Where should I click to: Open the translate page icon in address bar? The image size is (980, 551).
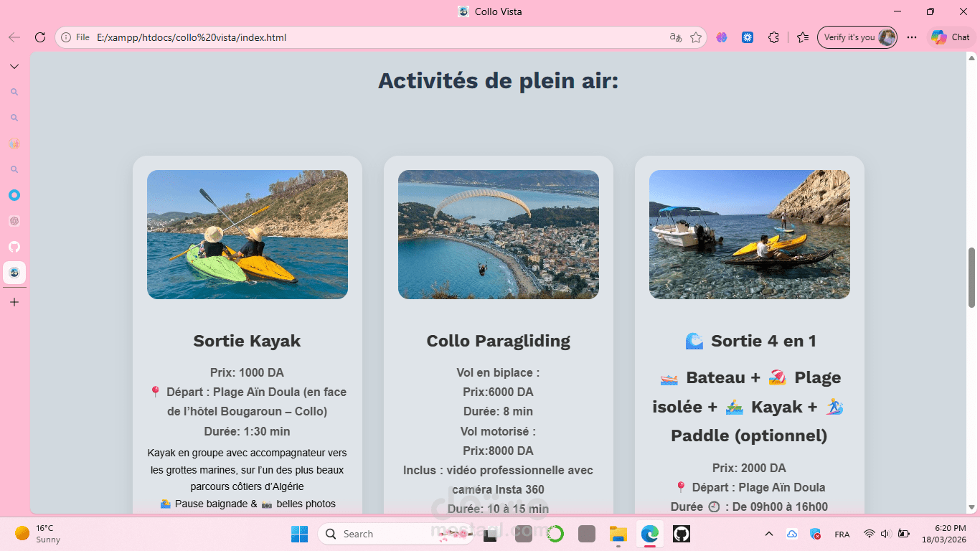click(x=675, y=37)
